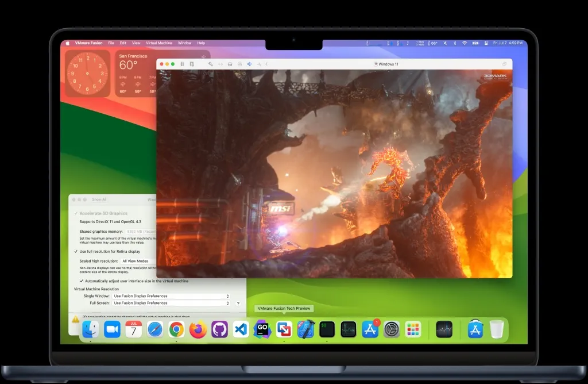Viewport: 588px width, 384px height.
Task: Click the Bluetooth icon in the menu bar
Action: tap(454, 43)
